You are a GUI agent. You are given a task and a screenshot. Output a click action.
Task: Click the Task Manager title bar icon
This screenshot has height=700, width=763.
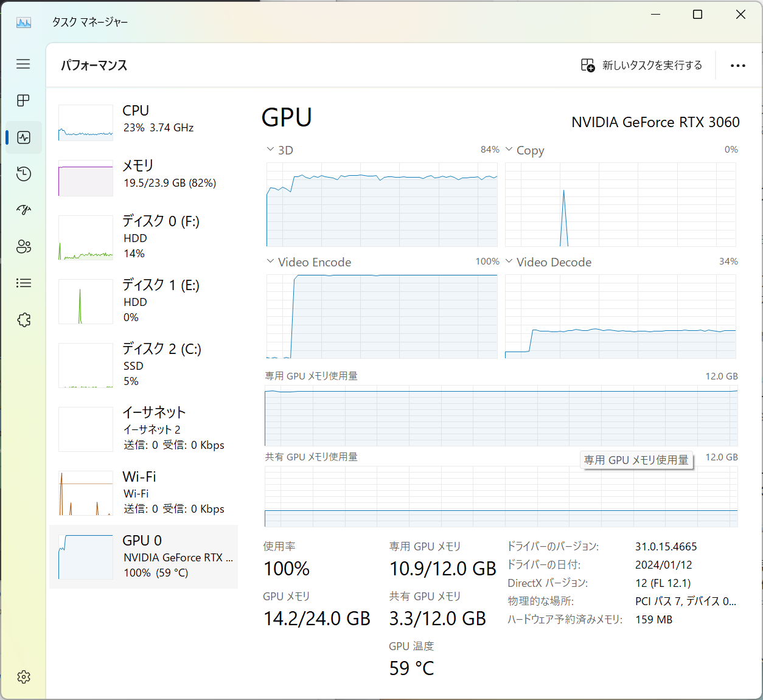click(x=24, y=23)
